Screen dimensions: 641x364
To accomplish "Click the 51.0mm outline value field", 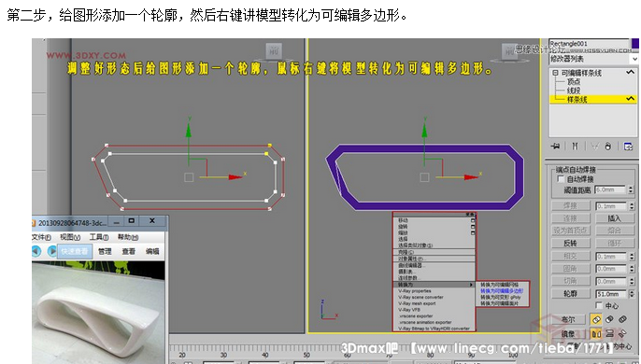I will pos(611,294).
